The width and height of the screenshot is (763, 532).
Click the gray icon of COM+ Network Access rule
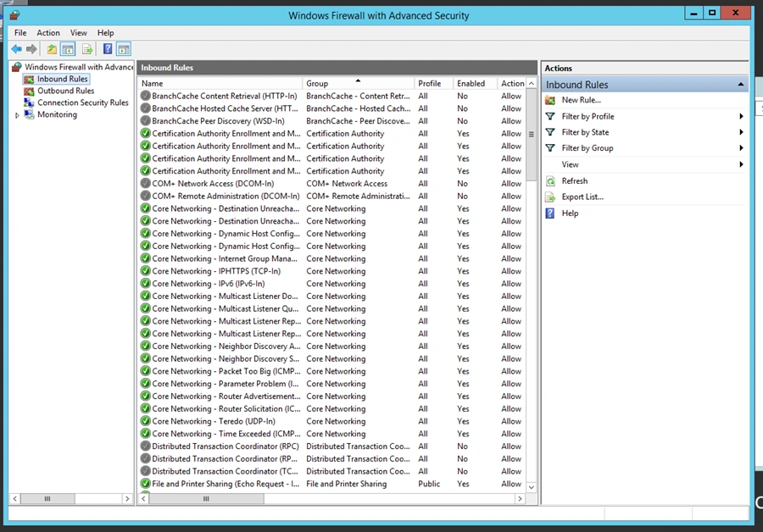(x=146, y=183)
